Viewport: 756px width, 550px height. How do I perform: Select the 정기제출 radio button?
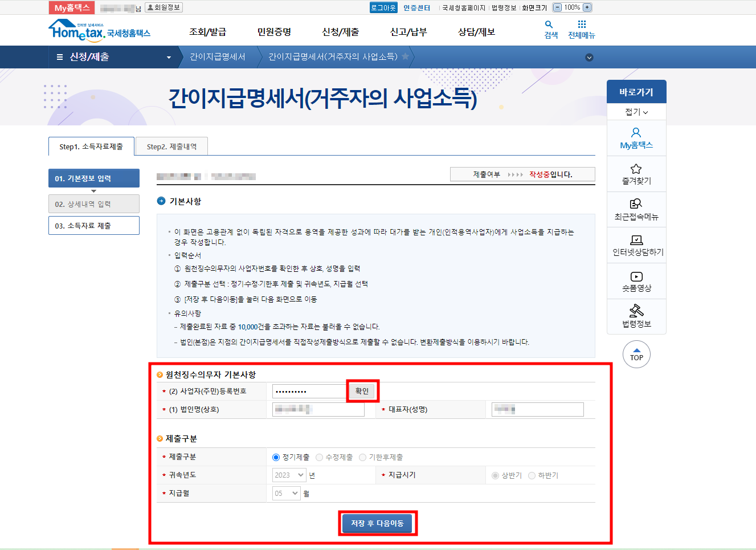(276, 457)
